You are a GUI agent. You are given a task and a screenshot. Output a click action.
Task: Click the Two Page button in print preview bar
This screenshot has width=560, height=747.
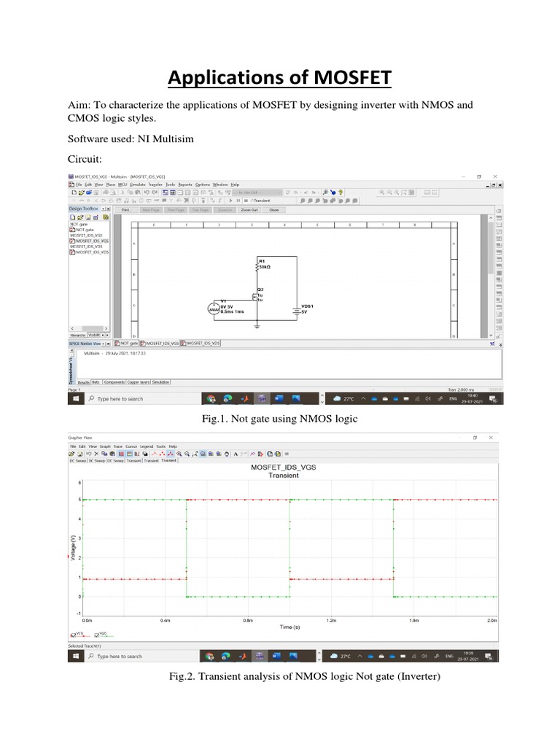200,209
